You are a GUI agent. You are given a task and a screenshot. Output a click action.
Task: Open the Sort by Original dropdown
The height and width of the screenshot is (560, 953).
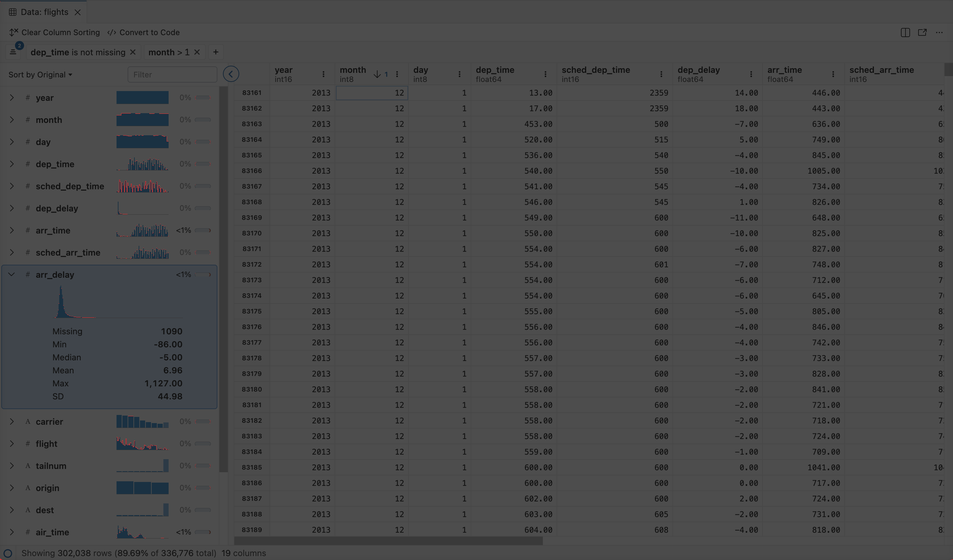[x=40, y=75]
